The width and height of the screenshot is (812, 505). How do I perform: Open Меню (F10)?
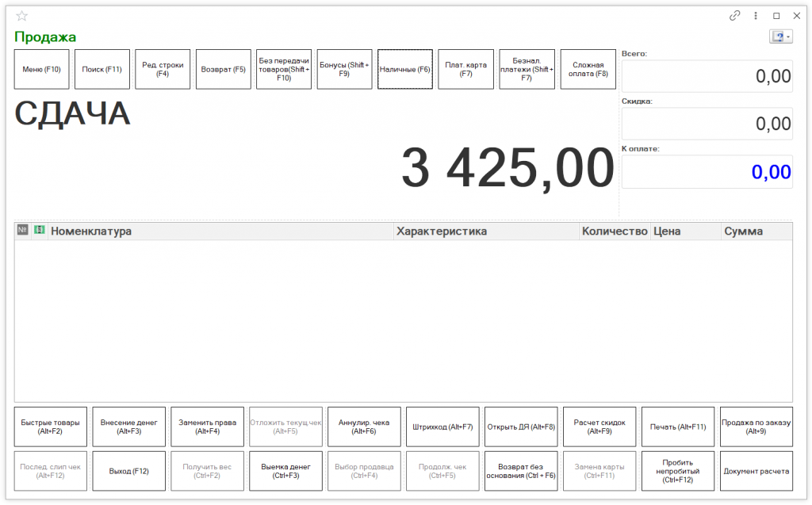(x=42, y=69)
